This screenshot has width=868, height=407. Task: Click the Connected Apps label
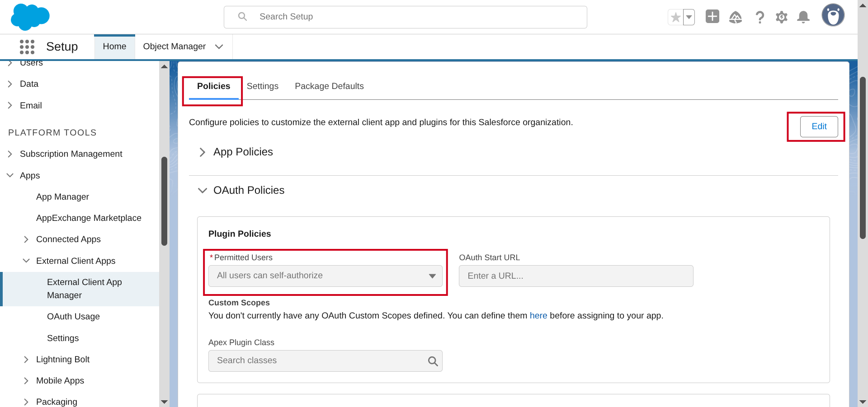point(68,239)
